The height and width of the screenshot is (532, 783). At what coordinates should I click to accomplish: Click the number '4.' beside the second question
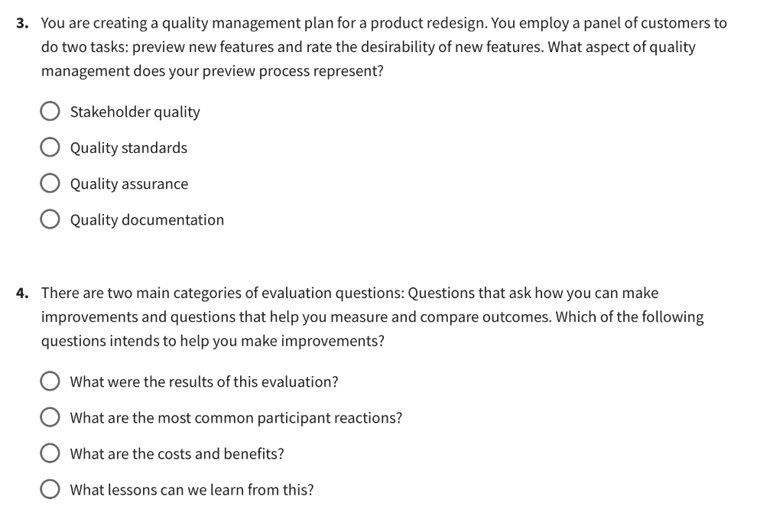point(21,293)
